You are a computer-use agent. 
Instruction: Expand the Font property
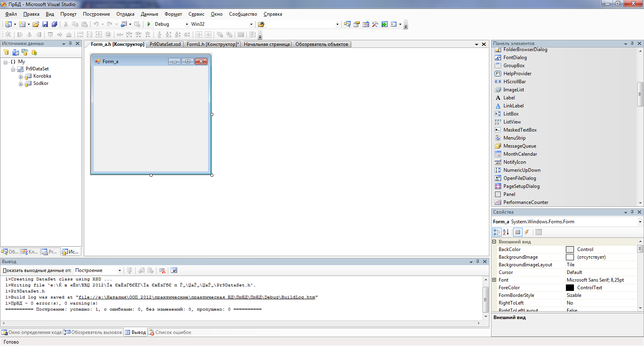click(x=494, y=280)
